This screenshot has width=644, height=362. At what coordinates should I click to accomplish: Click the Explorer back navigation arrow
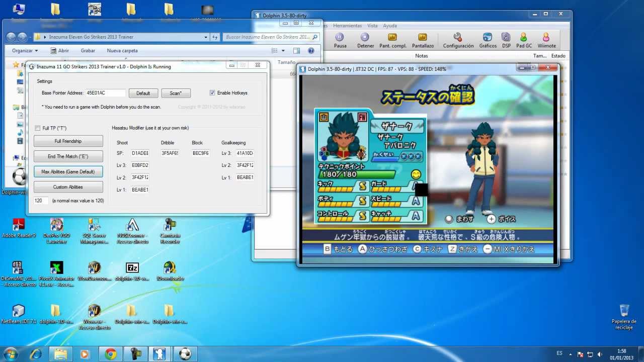click(11, 37)
